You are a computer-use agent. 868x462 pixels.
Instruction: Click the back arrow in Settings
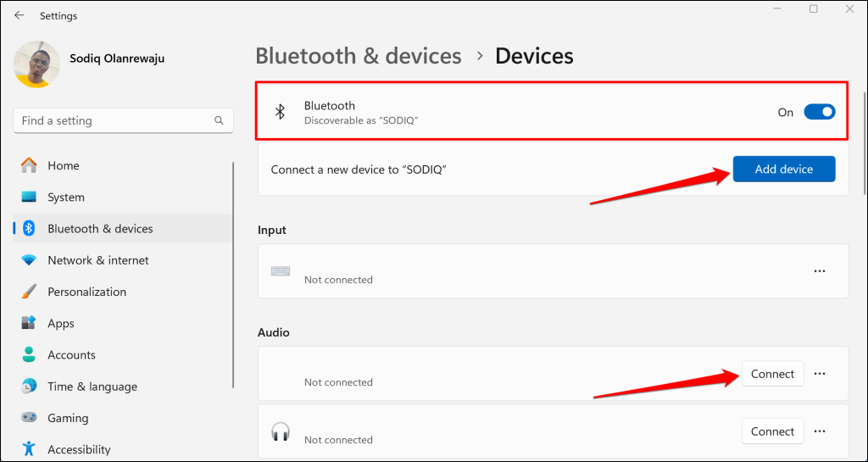click(x=19, y=15)
